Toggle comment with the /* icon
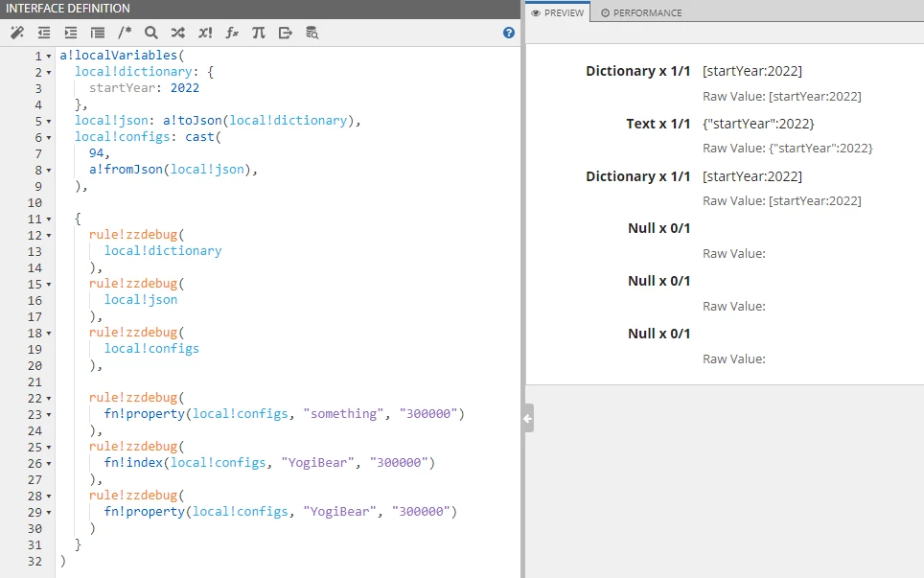 pyautogui.click(x=125, y=33)
